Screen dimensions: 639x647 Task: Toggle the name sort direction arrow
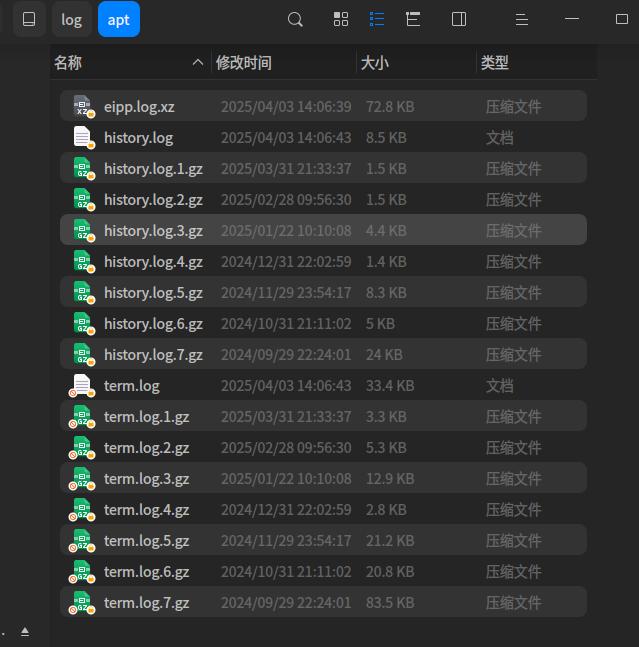tap(198, 63)
